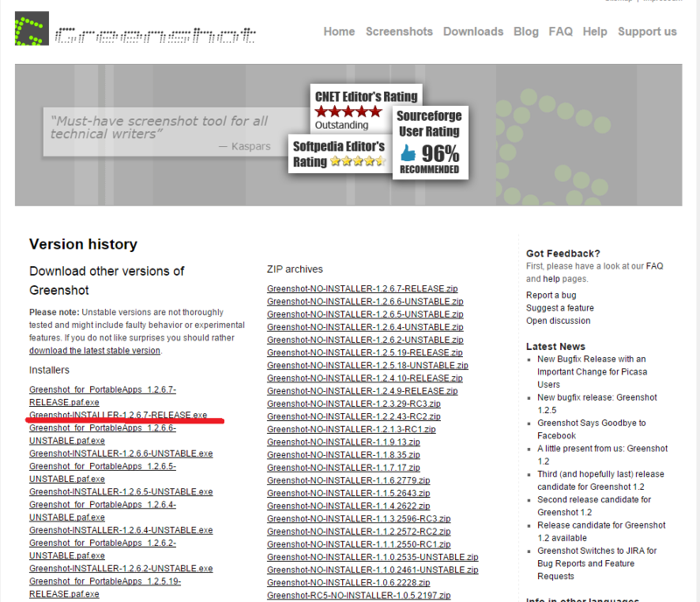Click the thumbs-up icon beside 96%
The width and height of the screenshot is (700, 602).
point(408,153)
